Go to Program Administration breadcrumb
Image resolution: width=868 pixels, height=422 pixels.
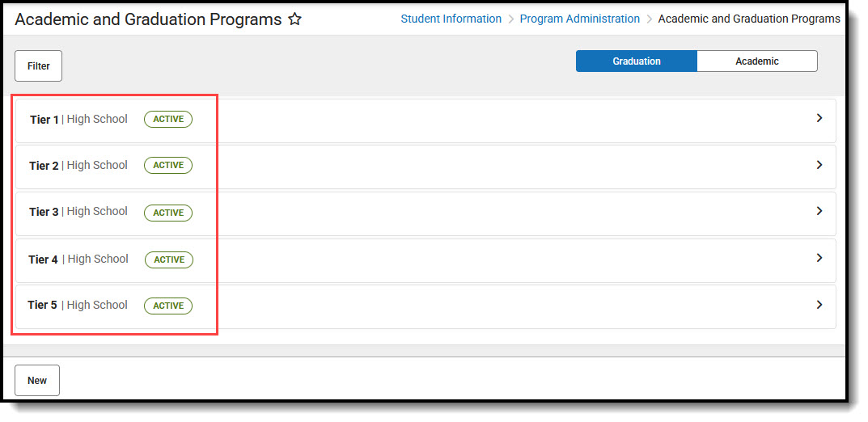point(579,19)
